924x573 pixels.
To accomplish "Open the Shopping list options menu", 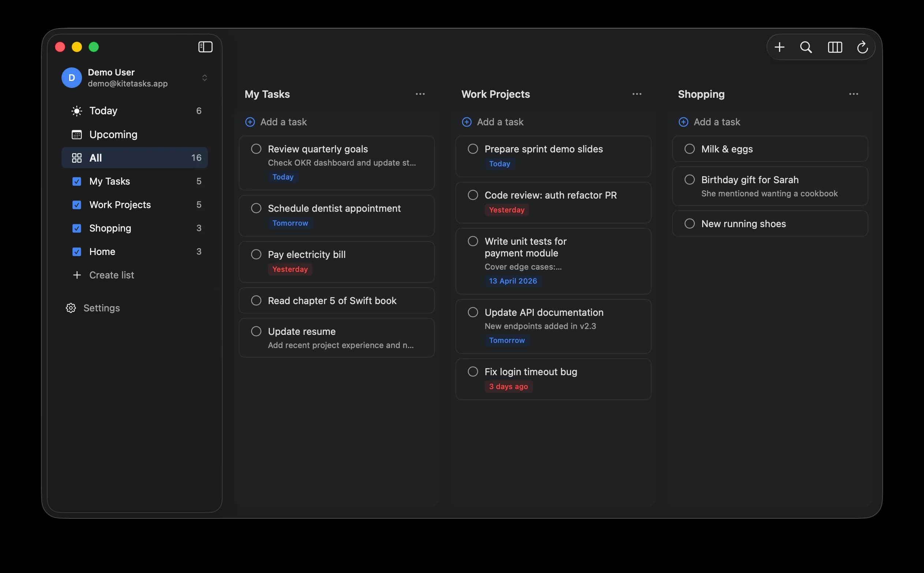I will [854, 93].
